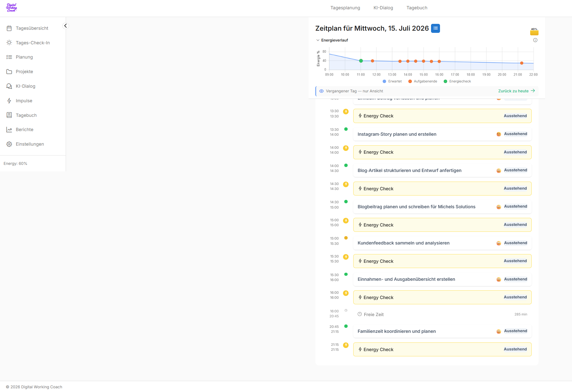Click the Digital Working Coach logo

[x=11, y=8]
